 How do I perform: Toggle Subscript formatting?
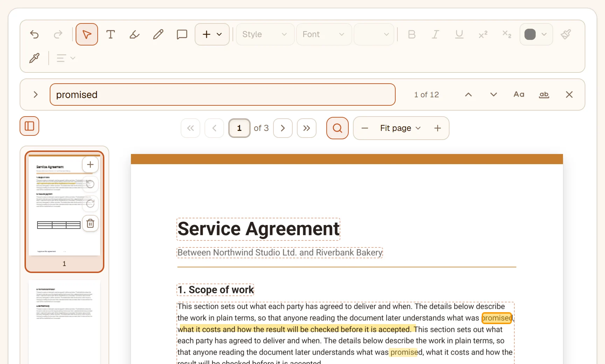tap(507, 34)
